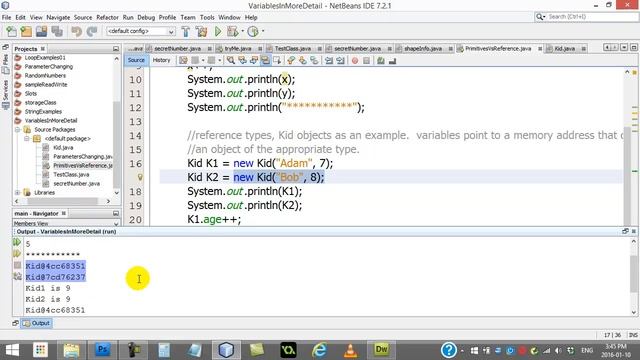This screenshot has height=360, width=640.
Task: Toggle Rectangular Selection in editor toolbar
Action: [277, 60]
